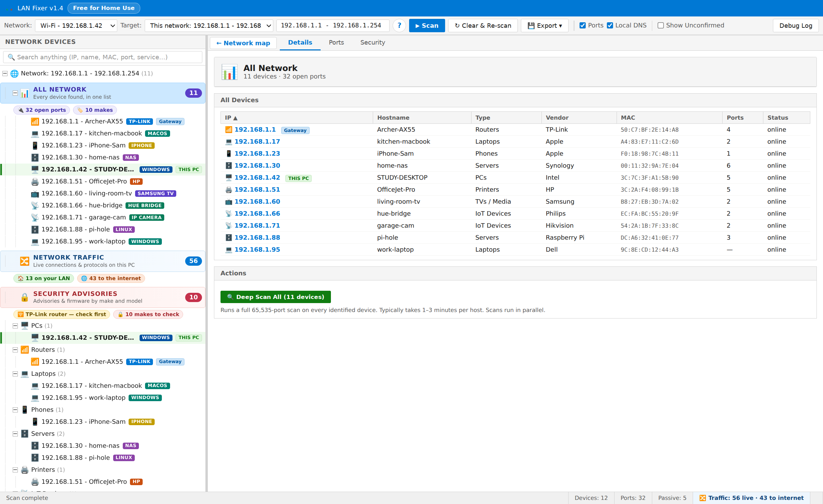
Task: Click the traffic icon in the status bar
Action: pos(703,498)
